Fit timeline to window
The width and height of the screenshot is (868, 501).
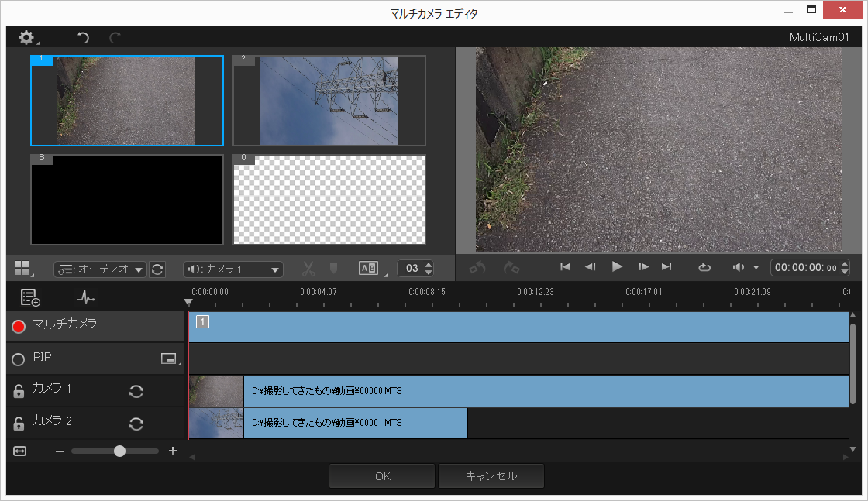[20, 451]
